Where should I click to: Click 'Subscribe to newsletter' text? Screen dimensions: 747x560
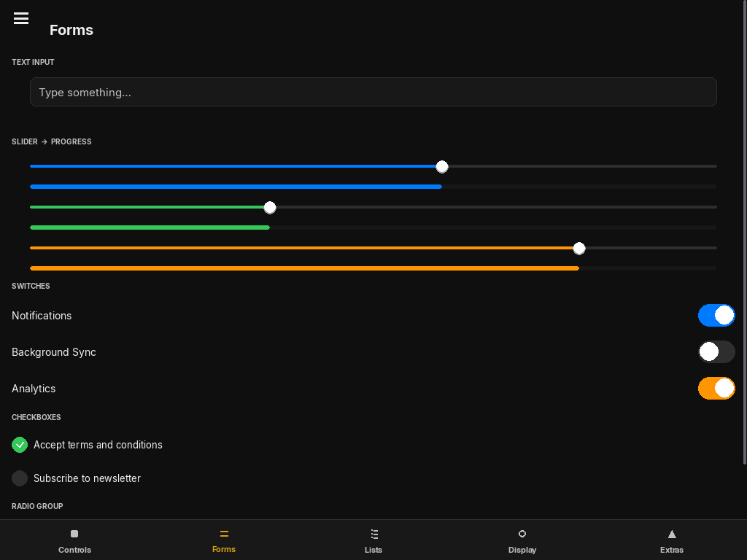[87, 478]
